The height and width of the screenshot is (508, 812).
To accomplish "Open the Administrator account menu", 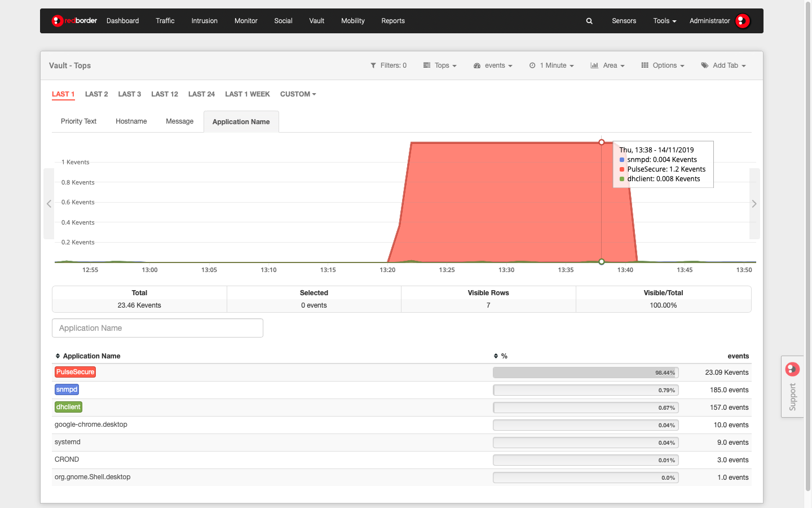I will pyautogui.click(x=710, y=21).
